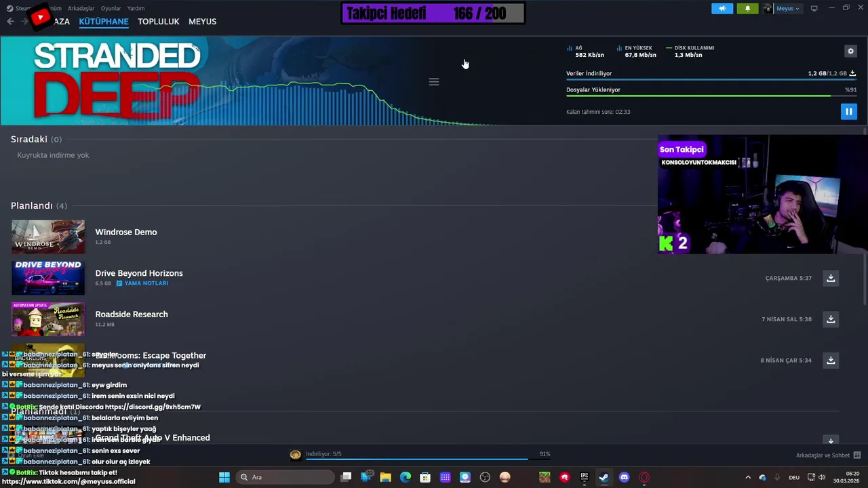Click the scheduled date 8 NİSAN ÇAR 5:34
868x488 pixels.
[785, 361]
